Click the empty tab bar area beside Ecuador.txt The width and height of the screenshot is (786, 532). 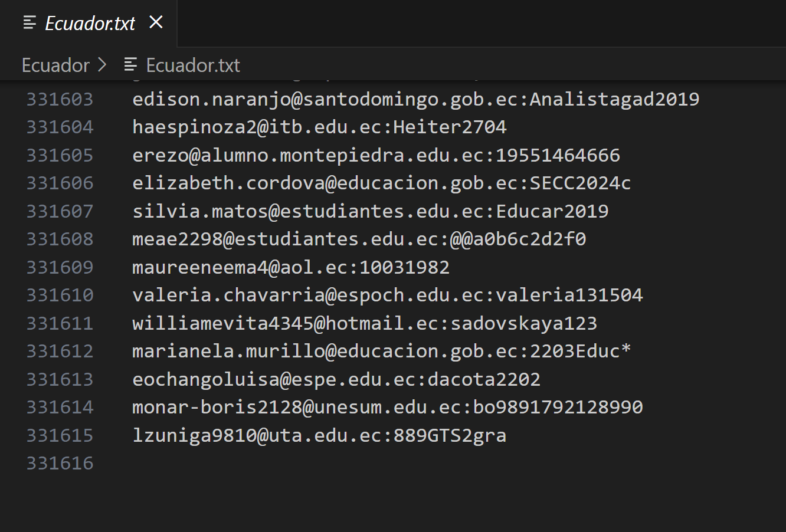tap(472, 23)
